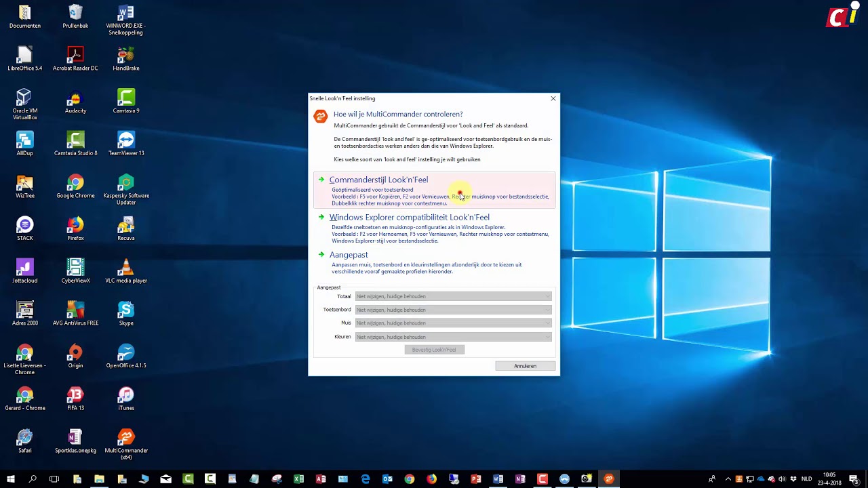This screenshot has height=488, width=868.
Task: Switch to MultiCommander in the taskbar
Action: click(x=608, y=479)
